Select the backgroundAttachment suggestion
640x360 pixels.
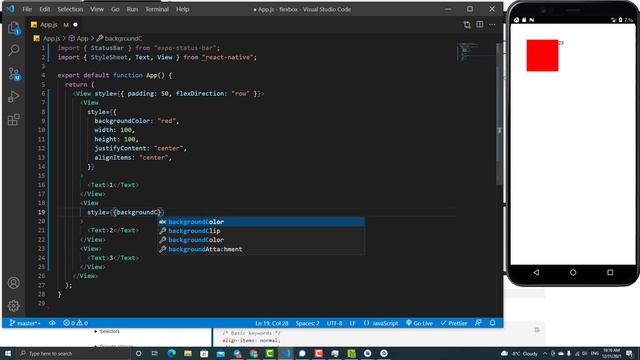coord(261,249)
